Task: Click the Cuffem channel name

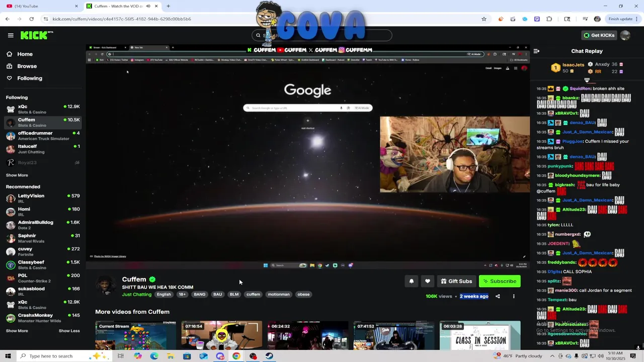Action: tap(134, 280)
